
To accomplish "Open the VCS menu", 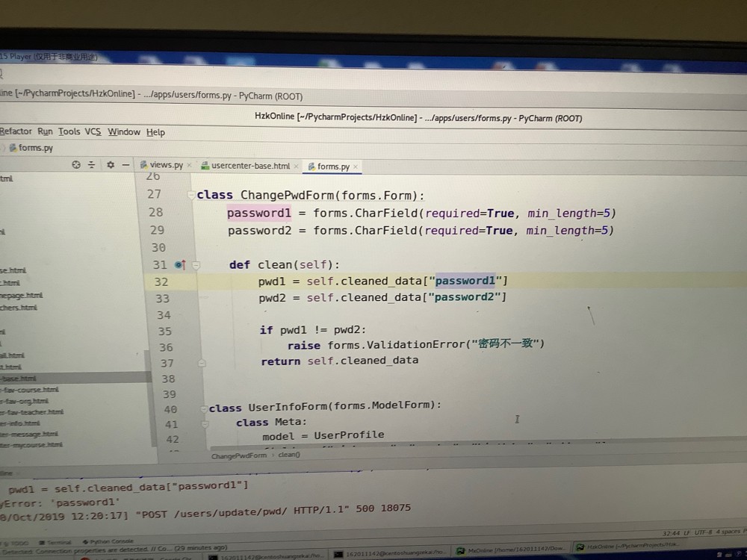I will tap(93, 131).
